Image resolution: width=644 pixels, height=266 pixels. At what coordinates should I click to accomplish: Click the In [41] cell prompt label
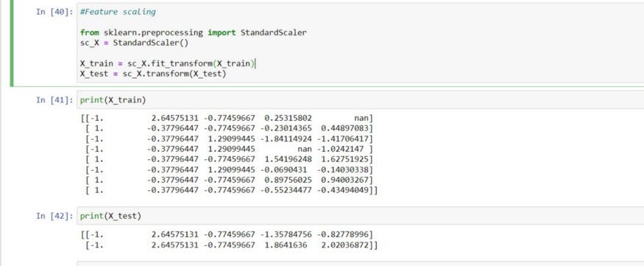click(x=54, y=100)
